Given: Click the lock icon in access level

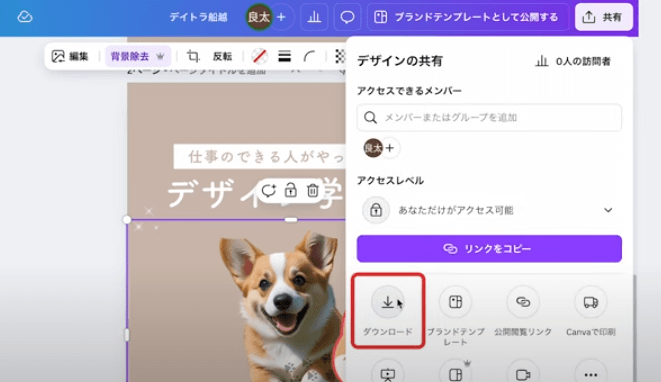Looking at the screenshot, I should [376, 210].
